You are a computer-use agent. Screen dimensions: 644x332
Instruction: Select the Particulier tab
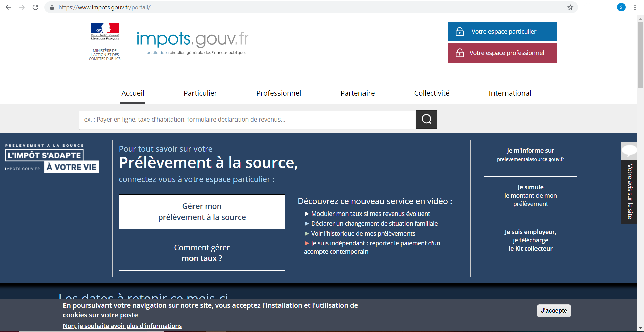pos(200,93)
